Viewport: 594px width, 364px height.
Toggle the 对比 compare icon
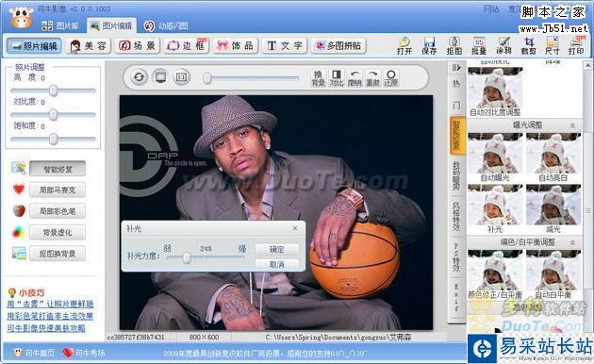[337, 77]
